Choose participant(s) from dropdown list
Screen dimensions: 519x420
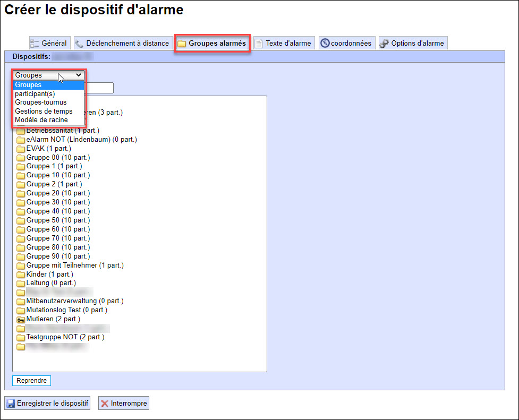tap(35, 93)
